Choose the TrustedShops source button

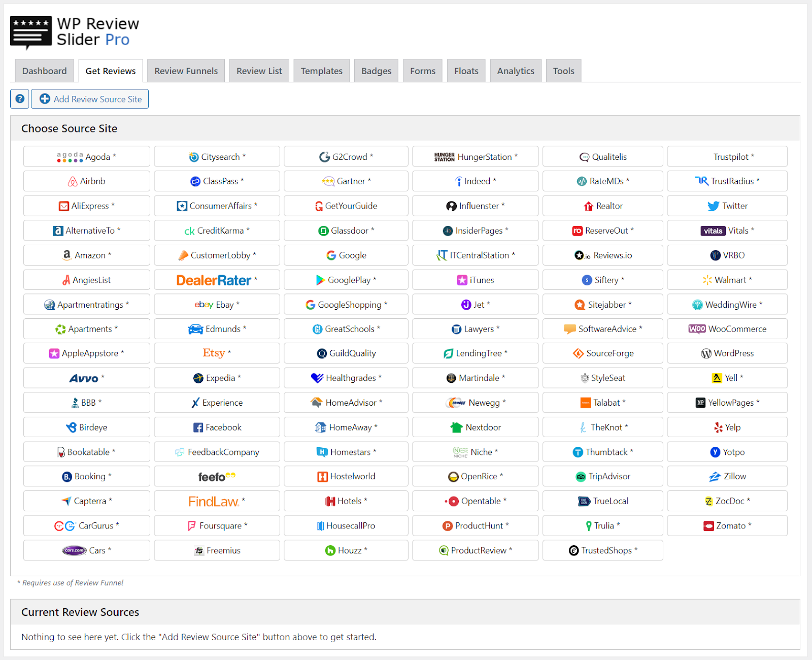[603, 550]
